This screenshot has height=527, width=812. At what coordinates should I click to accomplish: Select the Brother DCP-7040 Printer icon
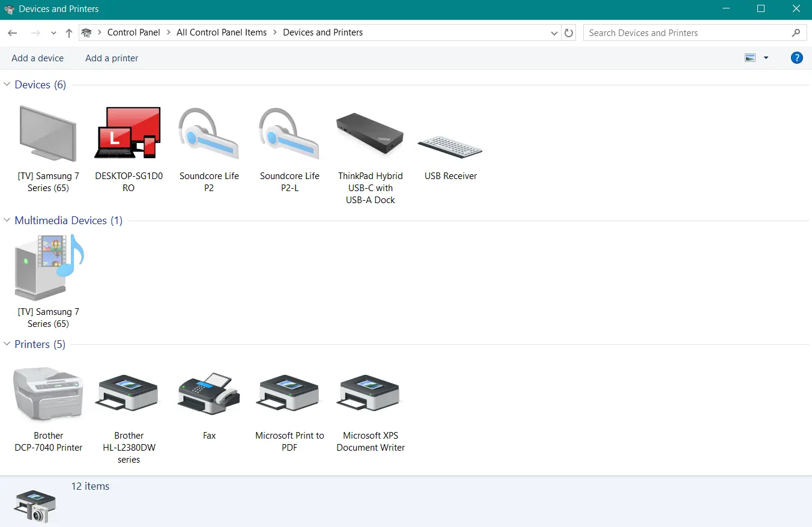click(x=48, y=394)
